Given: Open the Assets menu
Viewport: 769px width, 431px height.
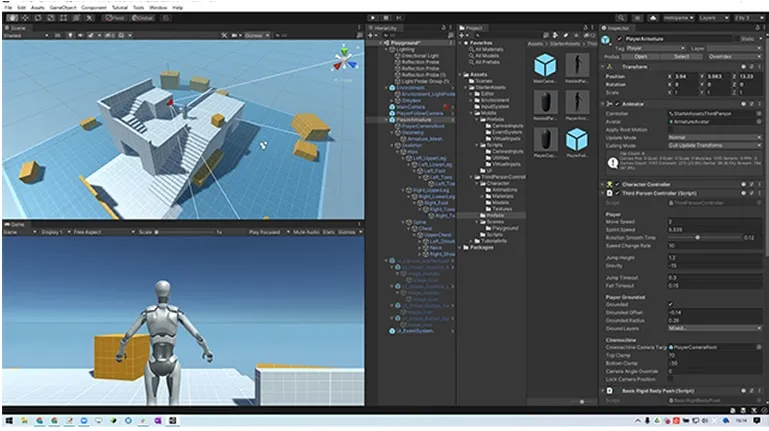Looking at the screenshot, I should tap(38, 7).
